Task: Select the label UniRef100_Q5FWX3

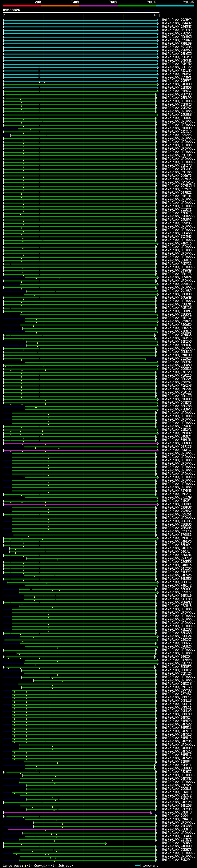Action: (177, 104)
